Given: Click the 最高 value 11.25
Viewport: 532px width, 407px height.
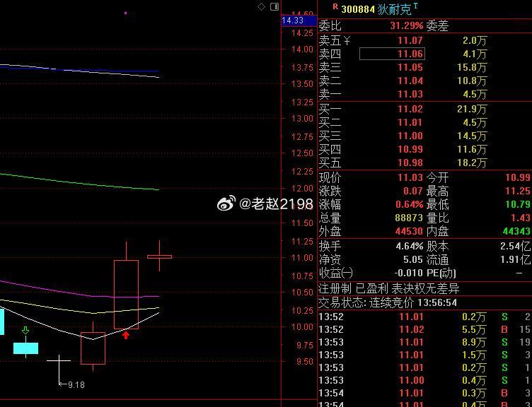Looking at the screenshot, I should pyautogui.click(x=518, y=191).
